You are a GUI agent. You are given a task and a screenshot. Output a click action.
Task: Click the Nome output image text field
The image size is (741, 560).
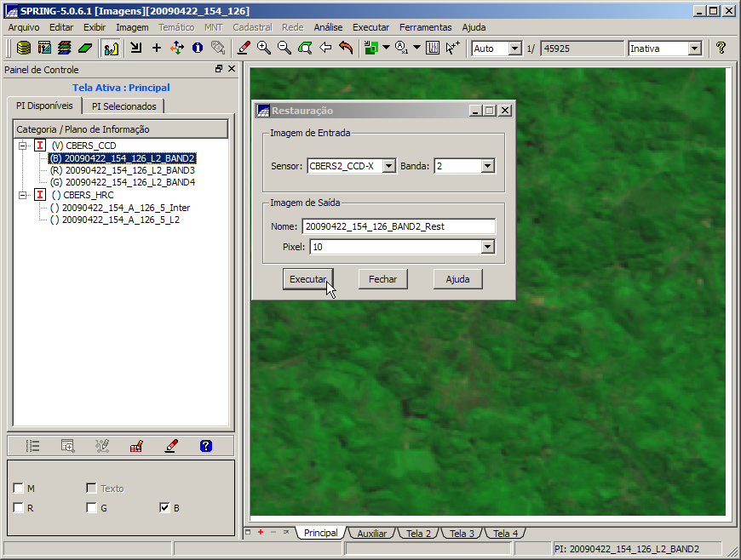pos(398,226)
